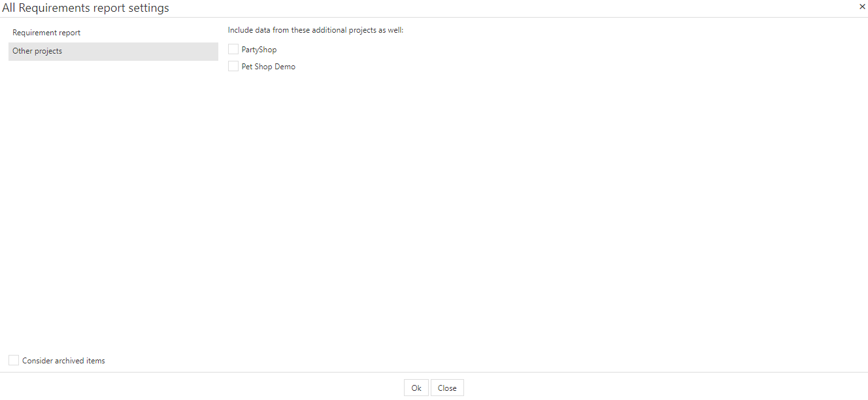Include archived items in the report
The height and width of the screenshot is (400, 868).
coord(14,361)
